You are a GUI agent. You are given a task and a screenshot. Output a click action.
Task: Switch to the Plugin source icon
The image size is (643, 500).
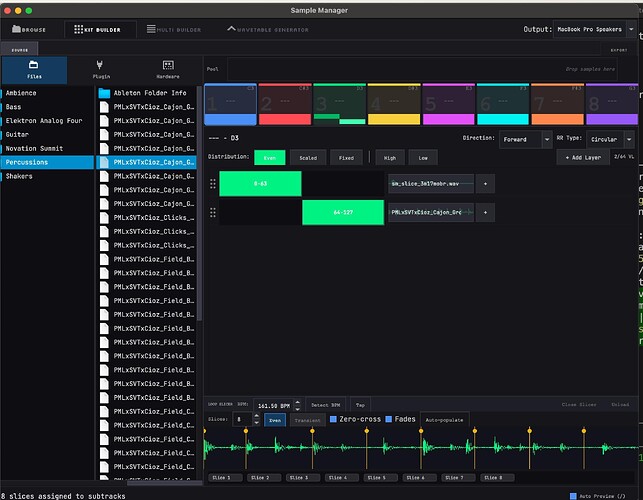coord(100,70)
